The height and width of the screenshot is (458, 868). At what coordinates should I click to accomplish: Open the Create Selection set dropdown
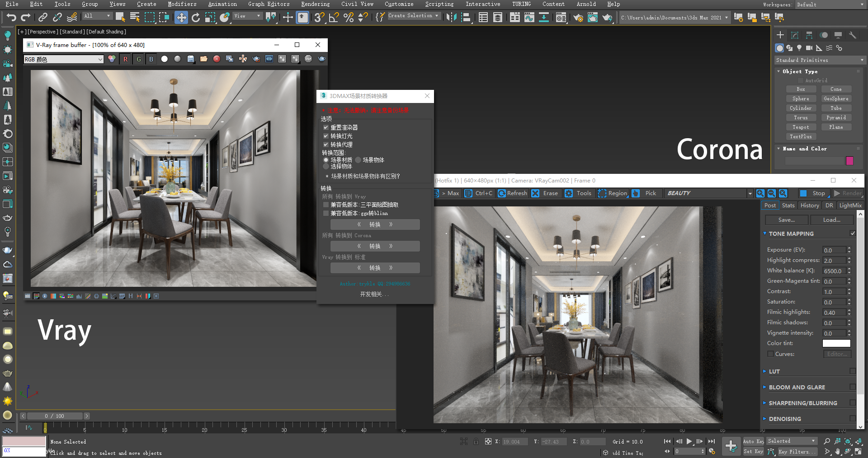coord(414,16)
